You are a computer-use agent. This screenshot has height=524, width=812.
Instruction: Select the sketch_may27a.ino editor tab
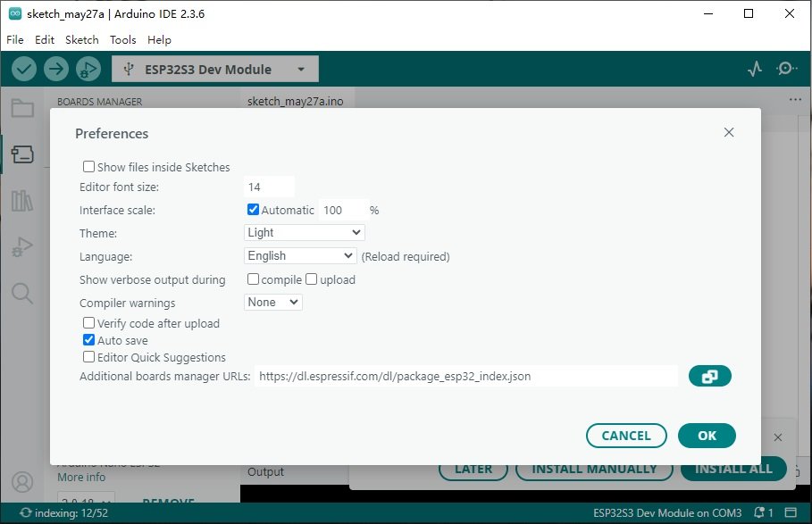coord(295,101)
